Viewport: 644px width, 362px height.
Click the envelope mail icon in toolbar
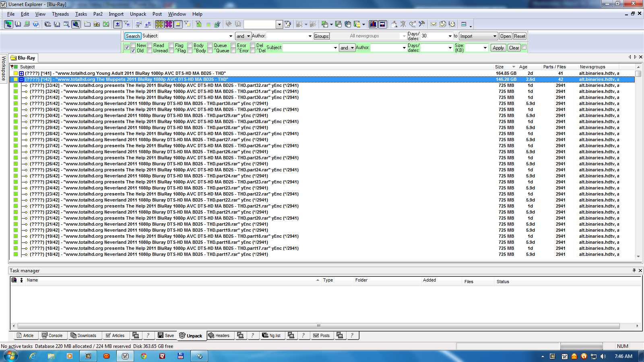(x=433, y=24)
